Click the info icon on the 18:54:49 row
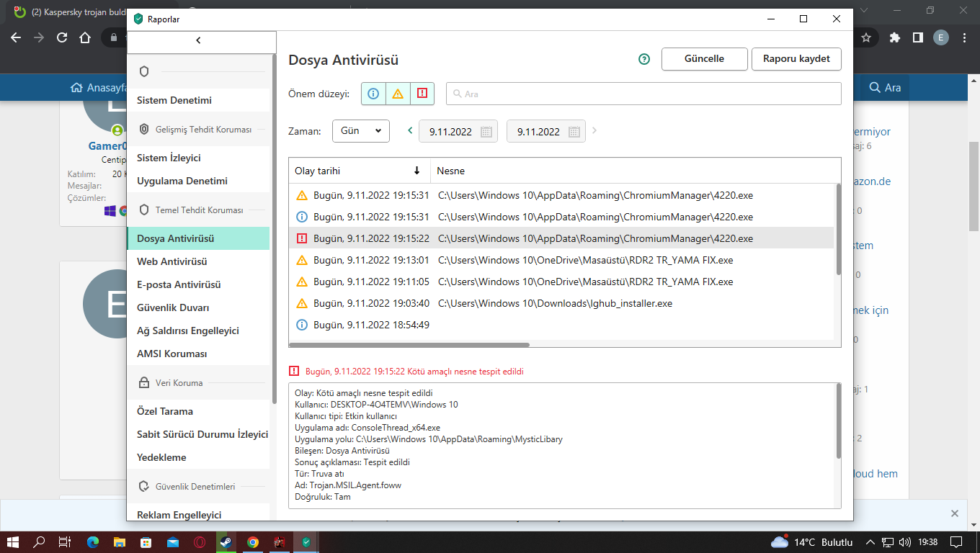The width and height of the screenshot is (980, 553). pos(302,325)
